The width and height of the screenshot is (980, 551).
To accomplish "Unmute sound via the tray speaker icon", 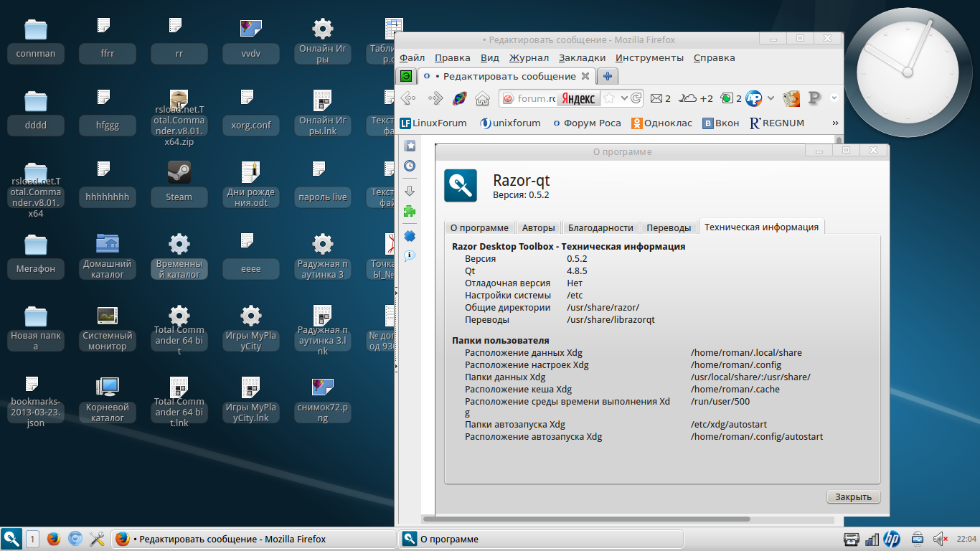I will [x=940, y=539].
